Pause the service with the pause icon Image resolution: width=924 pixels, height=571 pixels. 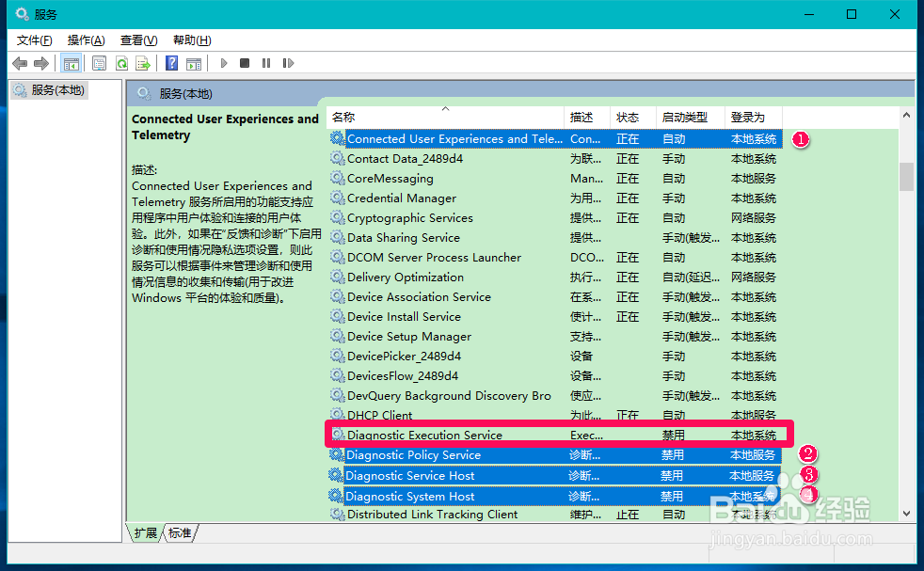click(x=266, y=63)
